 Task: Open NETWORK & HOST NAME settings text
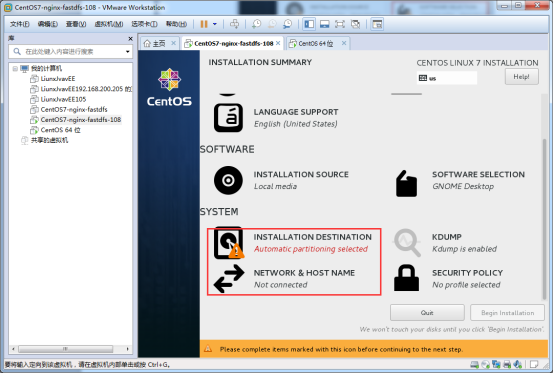tap(304, 273)
